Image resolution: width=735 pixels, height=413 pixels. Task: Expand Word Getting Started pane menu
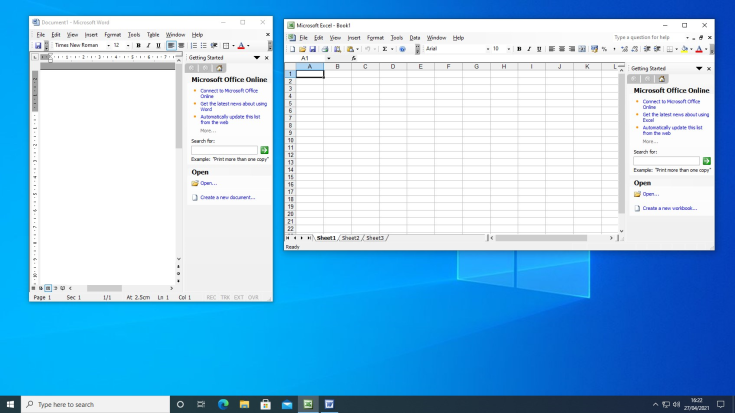(x=257, y=58)
